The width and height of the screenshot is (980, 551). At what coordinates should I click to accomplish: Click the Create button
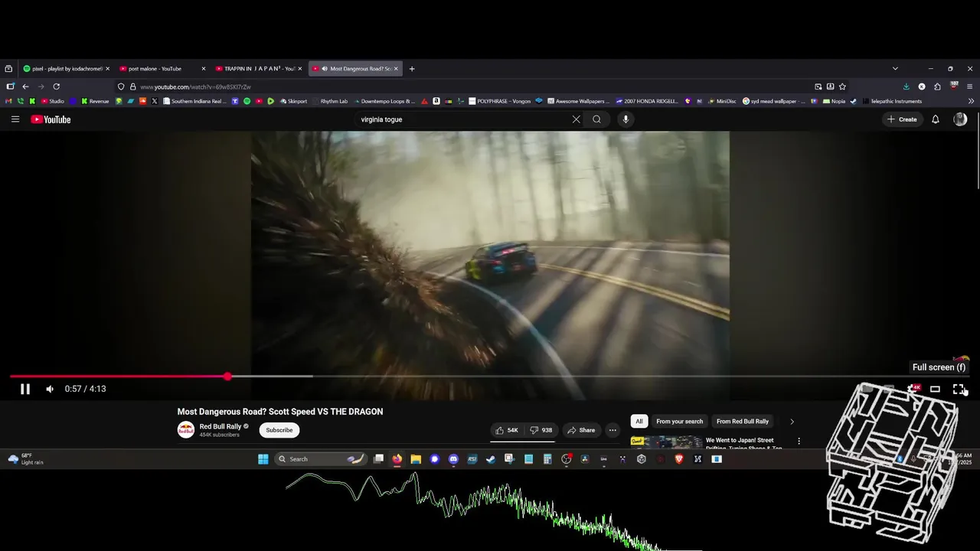tap(902, 119)
